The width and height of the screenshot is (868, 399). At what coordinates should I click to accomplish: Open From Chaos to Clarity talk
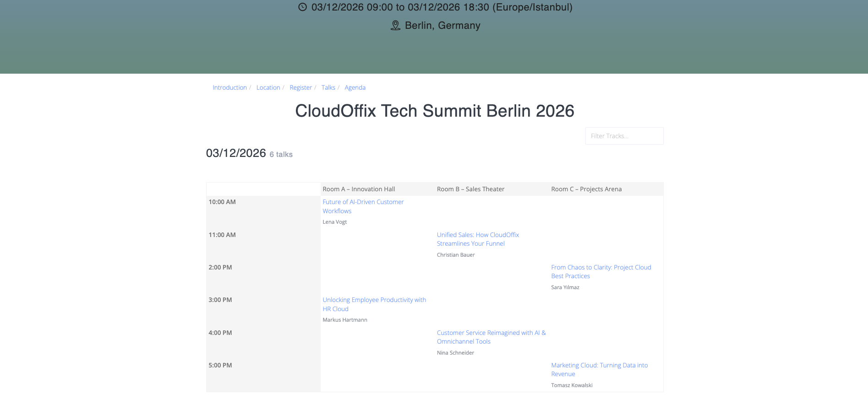(601, 272)
